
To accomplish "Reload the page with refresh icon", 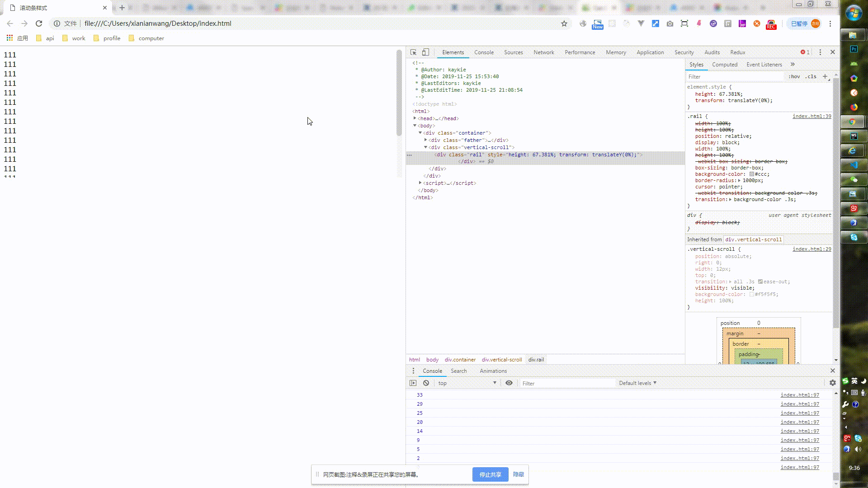I will [x=39, y=23].
